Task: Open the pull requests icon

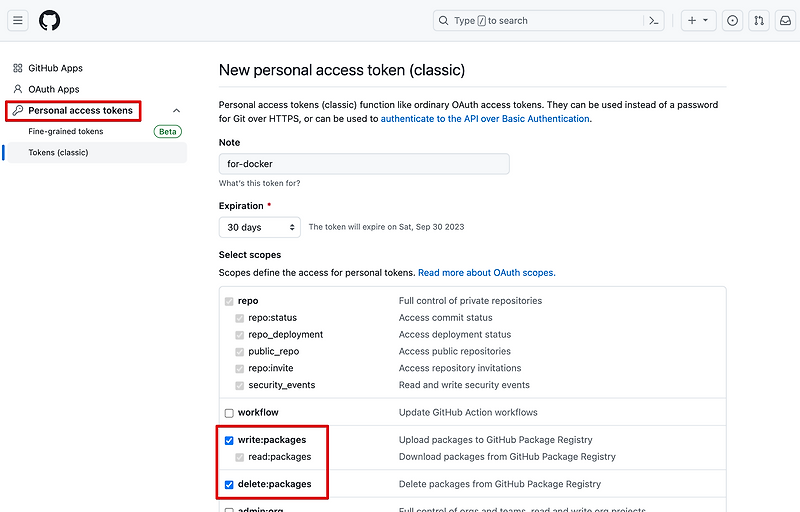Action: [760, 20]
